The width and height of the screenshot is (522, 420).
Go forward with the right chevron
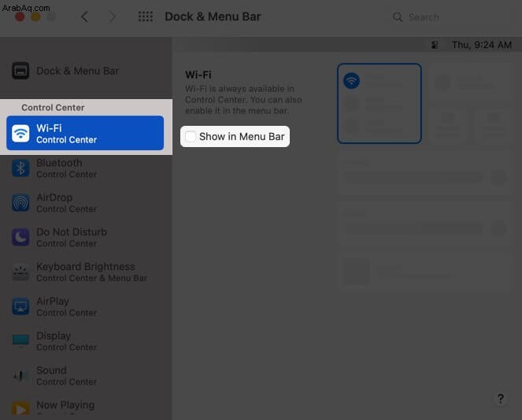113,17
